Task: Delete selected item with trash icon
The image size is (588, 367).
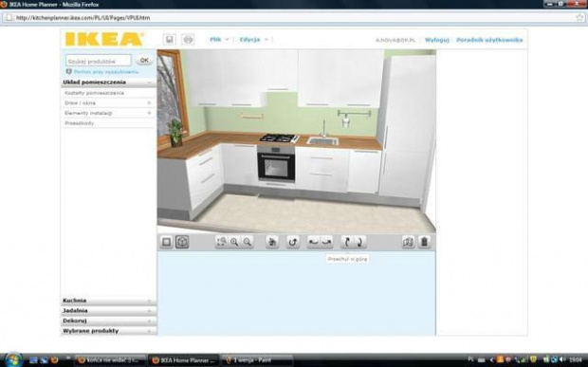Action: coord(424,242)
